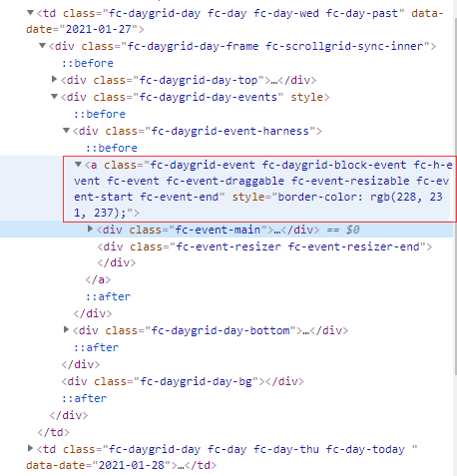Collapse the anchor fc-daygrid-event node
The width and height of the screenshot is (457, 476).
click(78, 164)
